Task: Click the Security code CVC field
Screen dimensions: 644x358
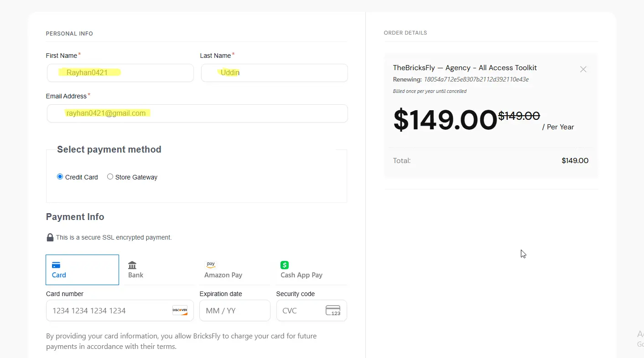Action: (x=312, y=311)
